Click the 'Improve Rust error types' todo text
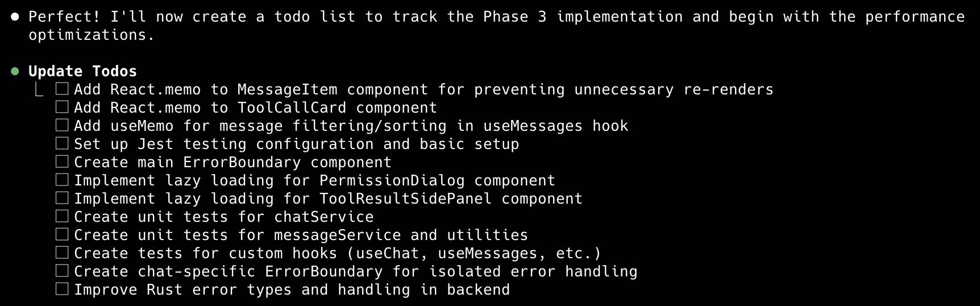 [292, 290]
